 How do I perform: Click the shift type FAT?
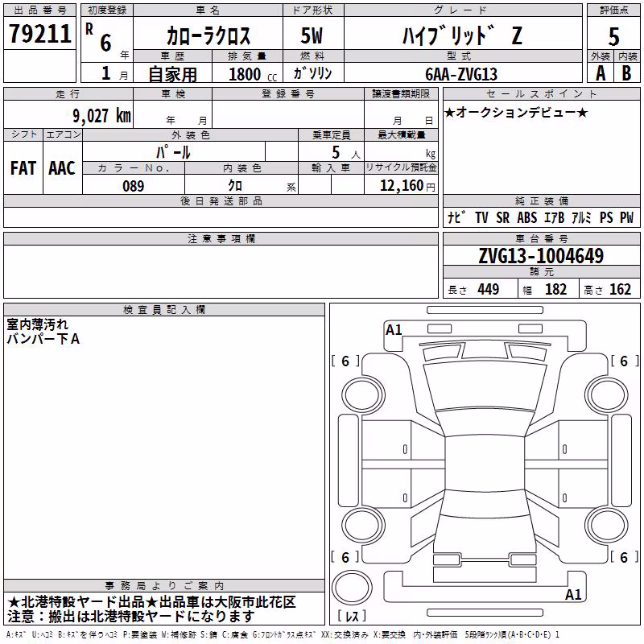click(23, 168)
